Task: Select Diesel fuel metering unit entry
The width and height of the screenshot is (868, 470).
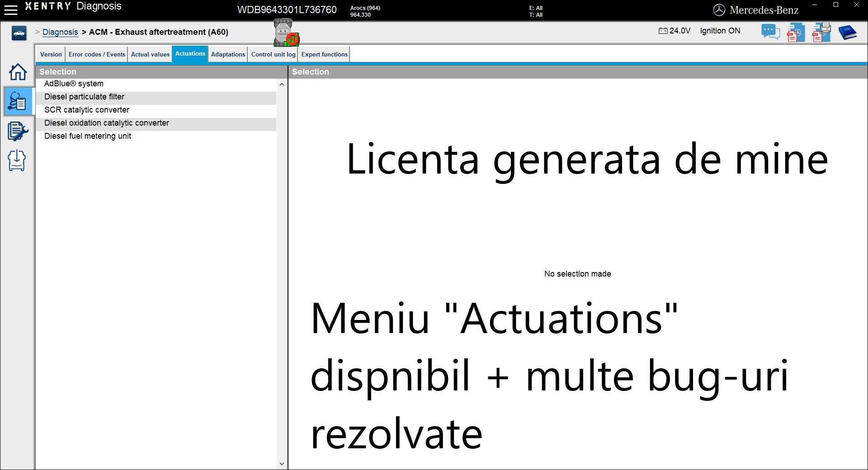Action: pyautogui.click(x=156, y=136)
